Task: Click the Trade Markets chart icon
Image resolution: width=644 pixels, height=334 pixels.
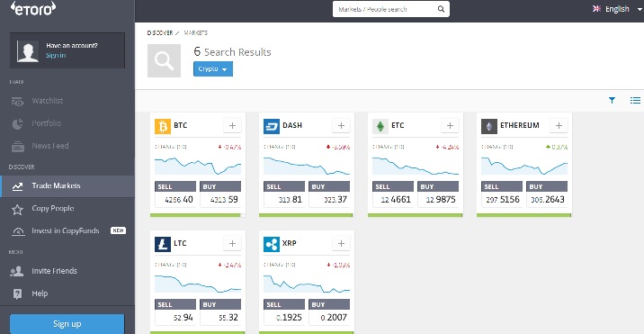Action: click(17, 186)
